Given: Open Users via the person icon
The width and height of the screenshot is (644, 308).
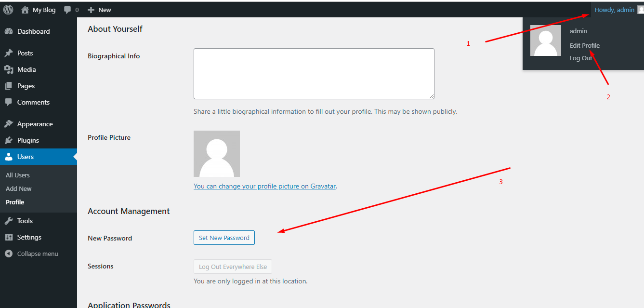Looking at the screenshot, I should tap(10, 156).
